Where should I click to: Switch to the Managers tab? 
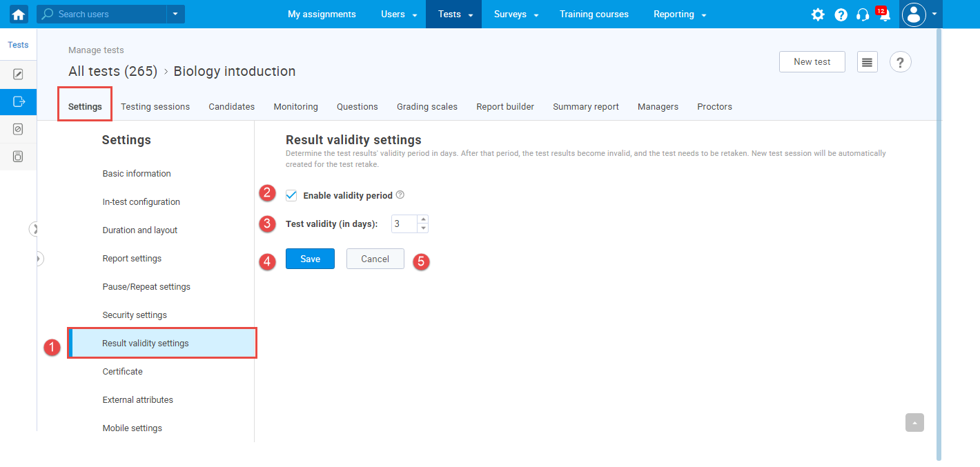click(658, 106)
